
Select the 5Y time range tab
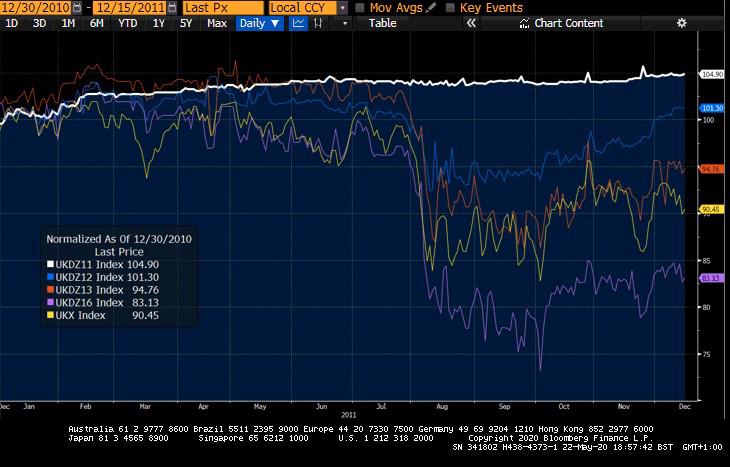tap(185, 23)
